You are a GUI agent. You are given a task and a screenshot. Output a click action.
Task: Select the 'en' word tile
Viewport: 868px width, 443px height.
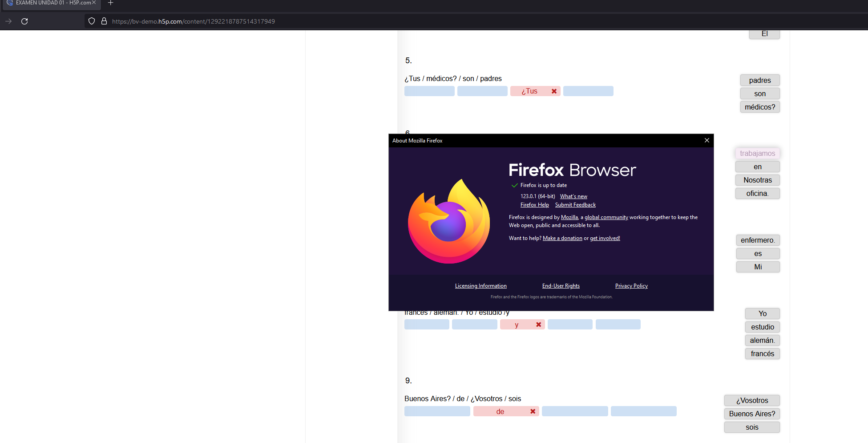click(757, 167)
